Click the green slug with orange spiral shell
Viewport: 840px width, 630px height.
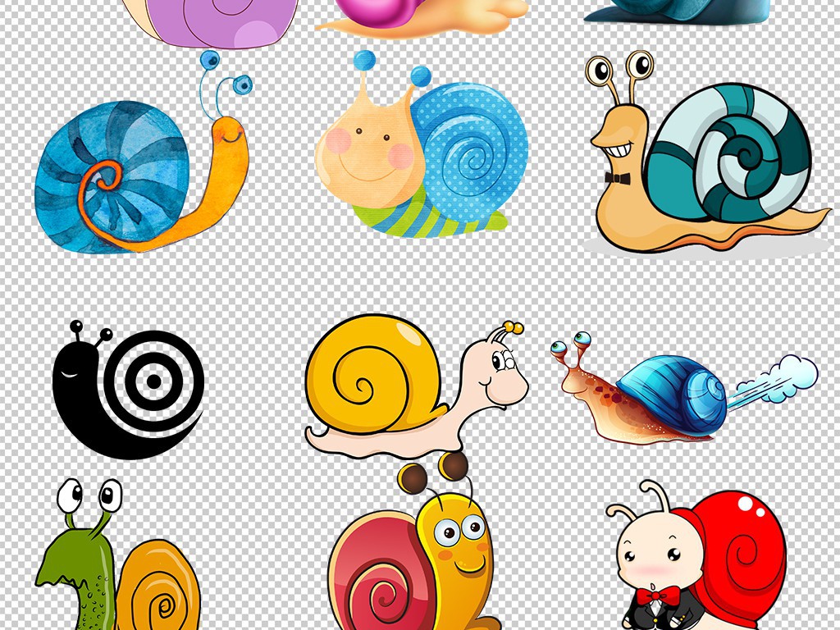(118, 555)
